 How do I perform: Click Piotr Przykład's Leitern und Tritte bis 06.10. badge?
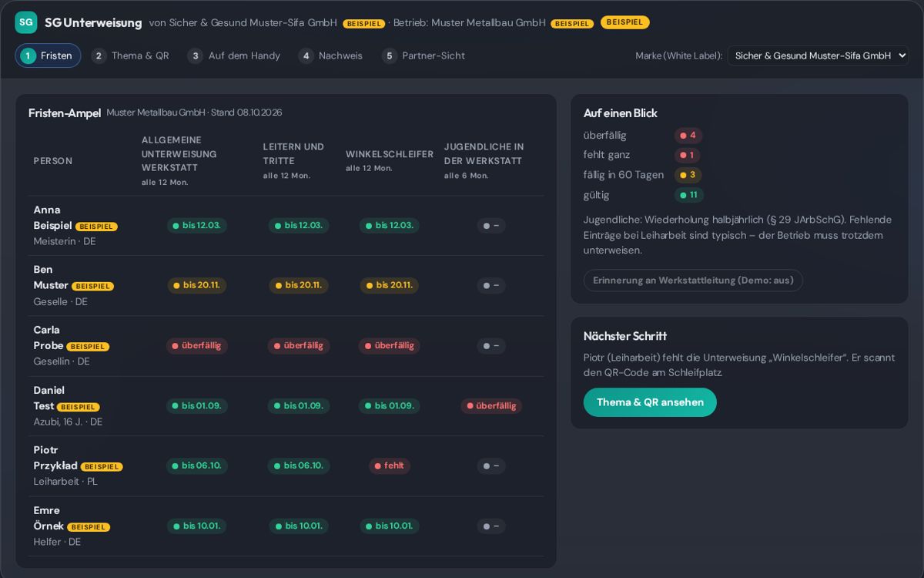click(299, 465)
